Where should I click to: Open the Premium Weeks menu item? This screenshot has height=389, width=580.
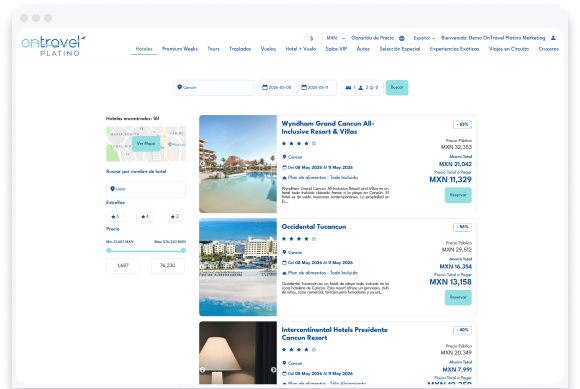point(180,49)
